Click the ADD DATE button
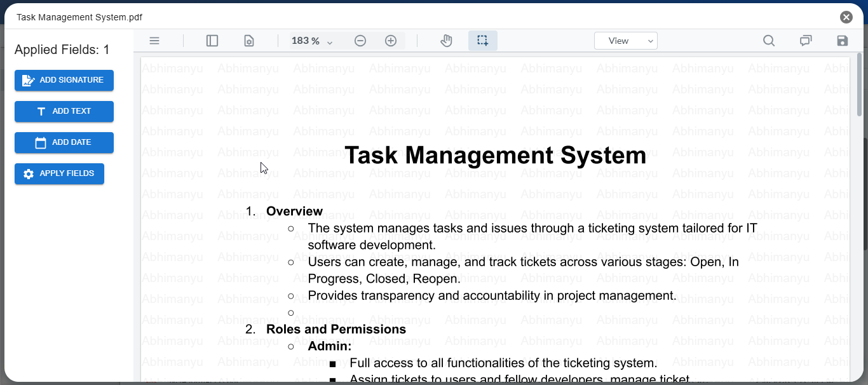This screenshot has height=385, width=868. (64, 142)
